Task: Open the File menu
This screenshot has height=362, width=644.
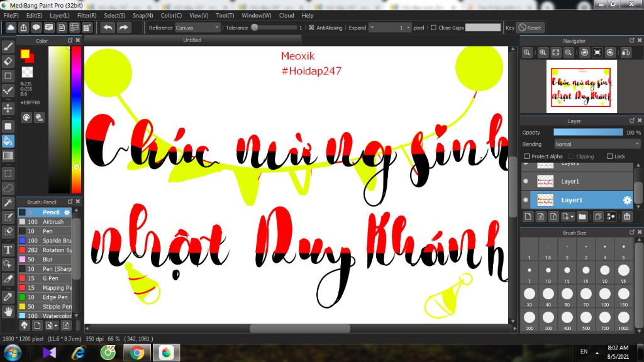Action: pos(11,15)
